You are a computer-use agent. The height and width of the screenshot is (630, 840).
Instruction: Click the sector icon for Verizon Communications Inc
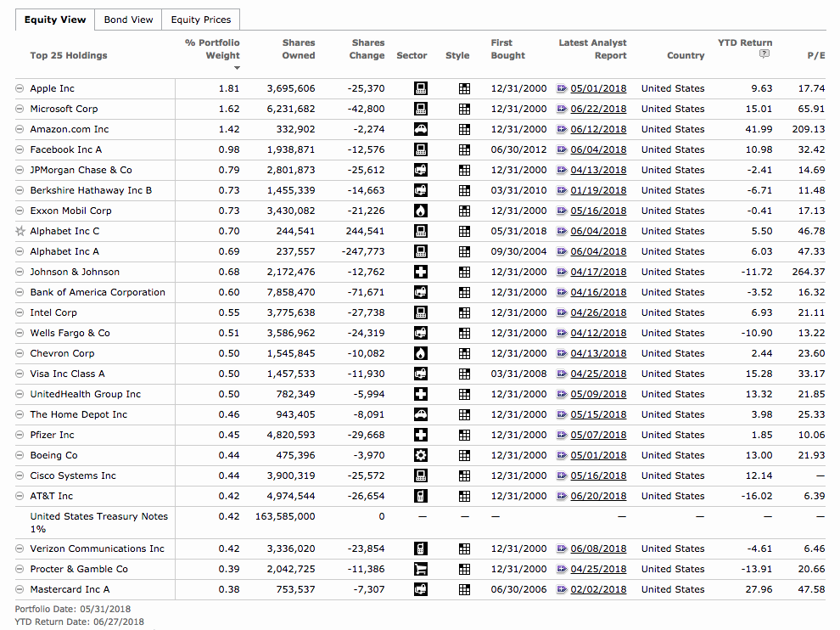coord(421,548)
